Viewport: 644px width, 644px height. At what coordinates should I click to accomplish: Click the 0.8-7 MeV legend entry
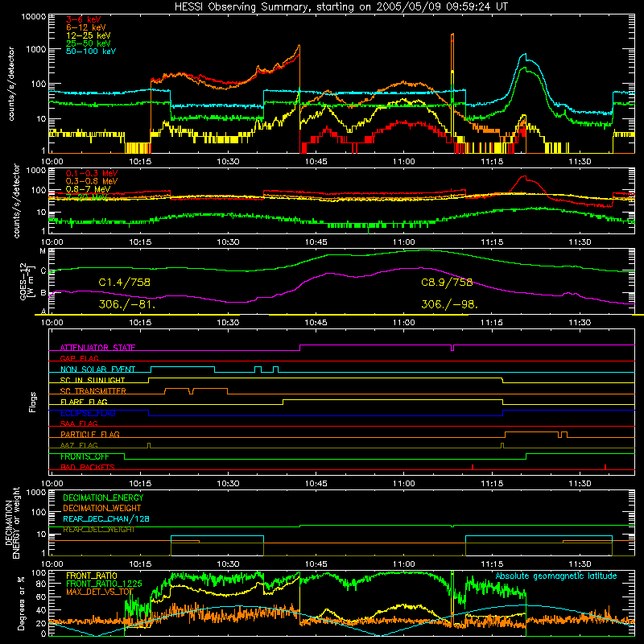pos(88,189)
